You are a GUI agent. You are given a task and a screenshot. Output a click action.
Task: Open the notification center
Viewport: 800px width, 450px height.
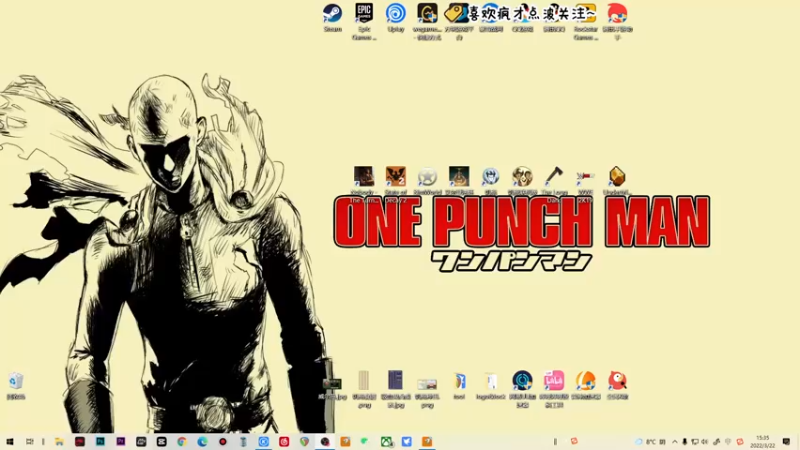[786, 441]
